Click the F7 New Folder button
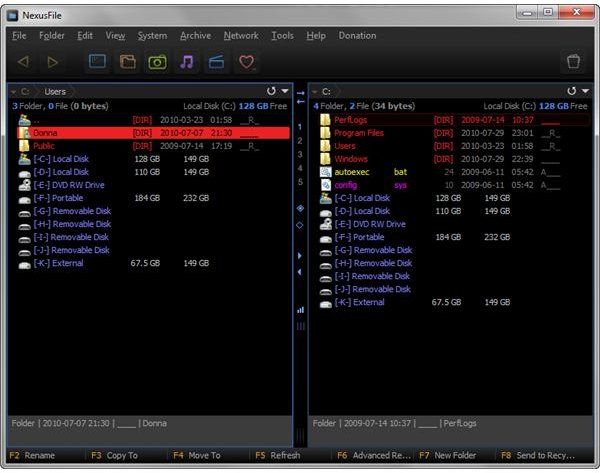Viewport: 600px width, 473px height. click(x=448, y=455)
